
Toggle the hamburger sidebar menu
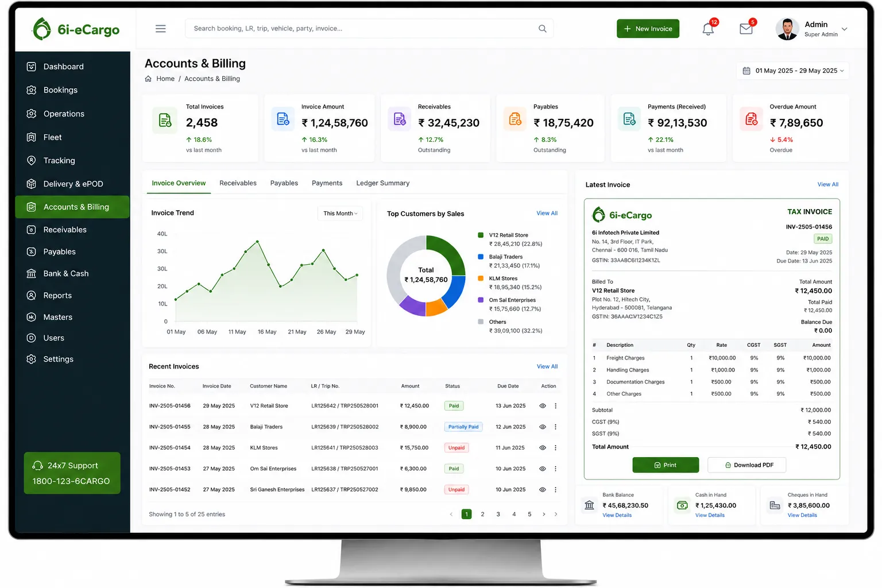[x=161, y=29]
